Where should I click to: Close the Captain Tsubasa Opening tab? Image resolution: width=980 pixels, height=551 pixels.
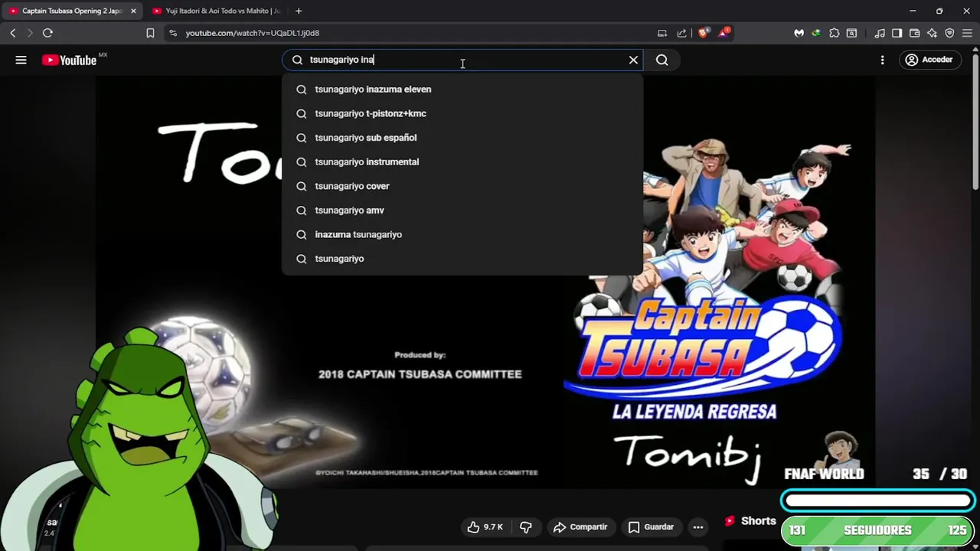point(133,11)
